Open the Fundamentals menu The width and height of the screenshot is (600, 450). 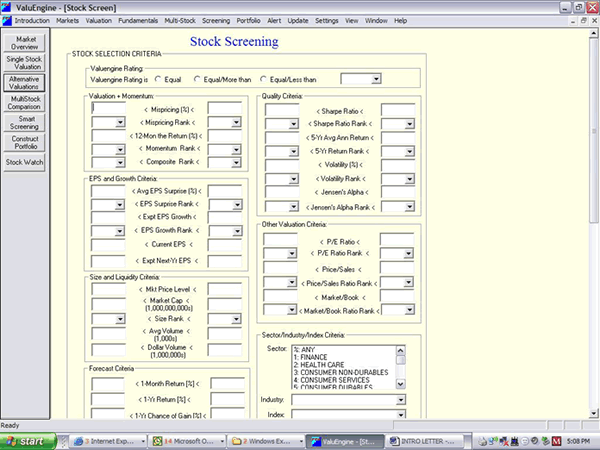[x=138, y=21]
